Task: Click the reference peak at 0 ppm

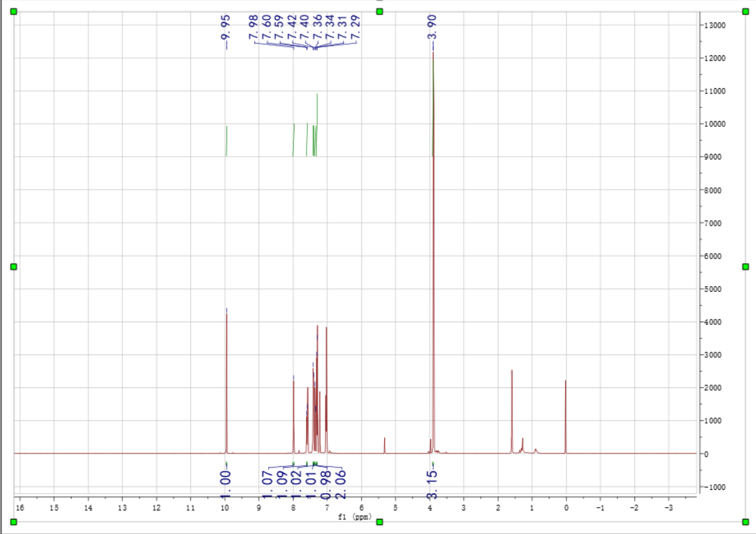Action: point(566,417)
